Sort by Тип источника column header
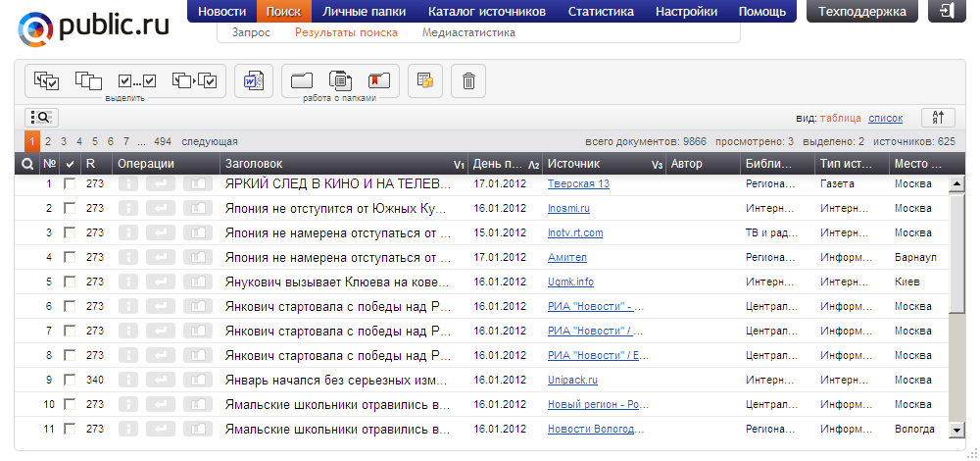This screenshot has width=980, height=461. click(x=852, y=164)
